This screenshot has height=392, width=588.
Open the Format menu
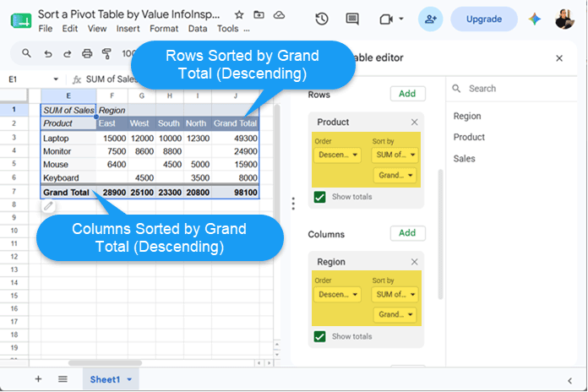point(164,29)
